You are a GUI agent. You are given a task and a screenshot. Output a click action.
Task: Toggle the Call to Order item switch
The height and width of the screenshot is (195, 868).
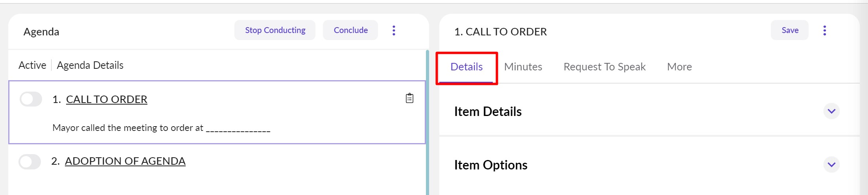[x=31, y=99]
